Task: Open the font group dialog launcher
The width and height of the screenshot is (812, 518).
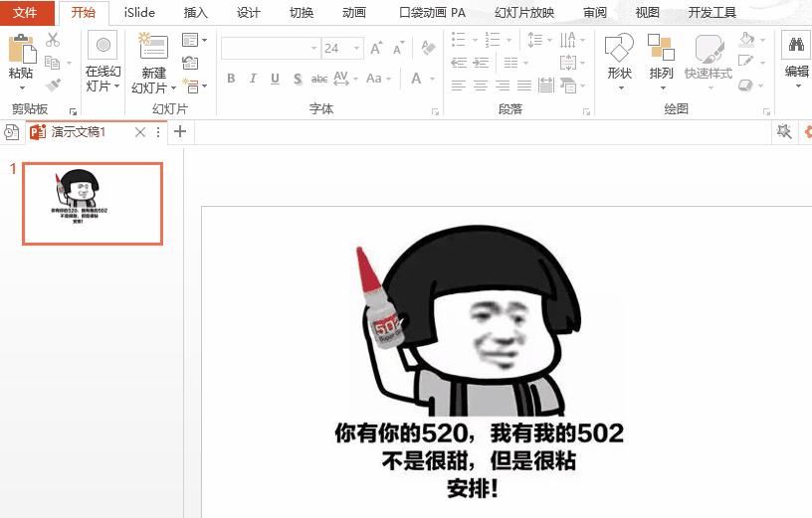Action: click(435, 111)
